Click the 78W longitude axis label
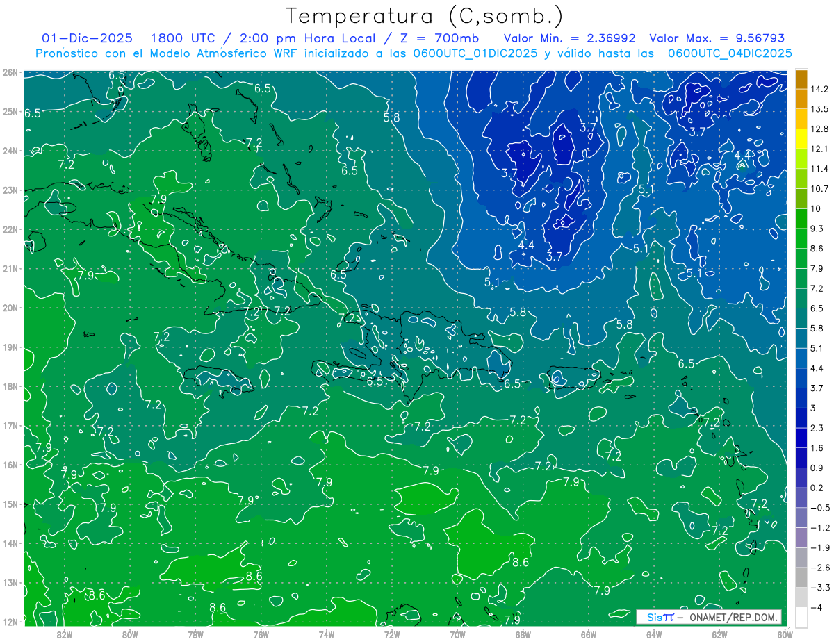The height and width of the screenshot is (644, 834). (195, 634)
